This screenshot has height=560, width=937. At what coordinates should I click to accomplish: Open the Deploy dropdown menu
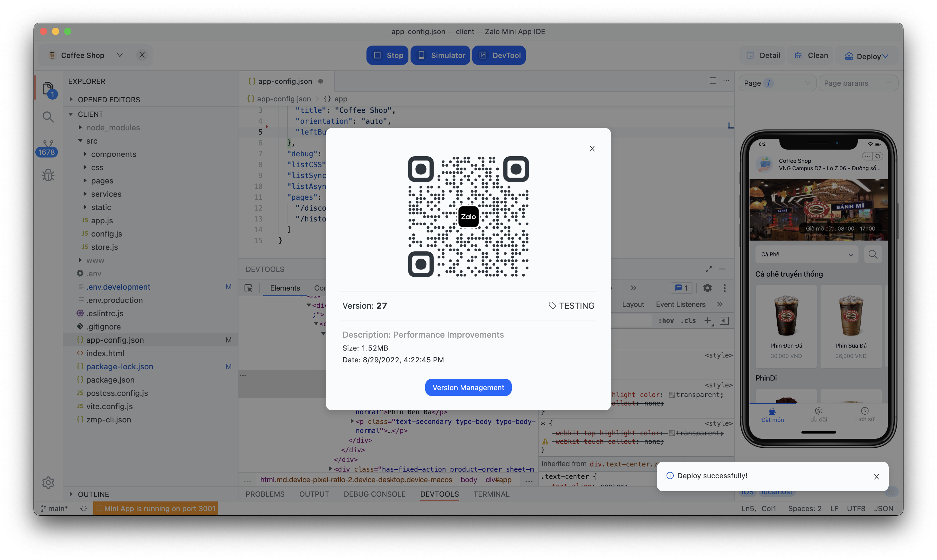click(866, 56)
